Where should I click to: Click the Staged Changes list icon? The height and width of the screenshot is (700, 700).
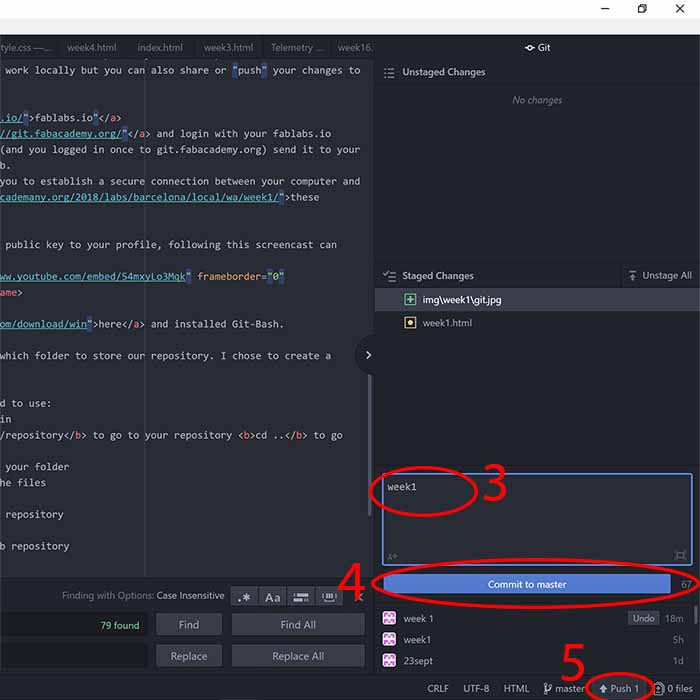coord(389,276)
